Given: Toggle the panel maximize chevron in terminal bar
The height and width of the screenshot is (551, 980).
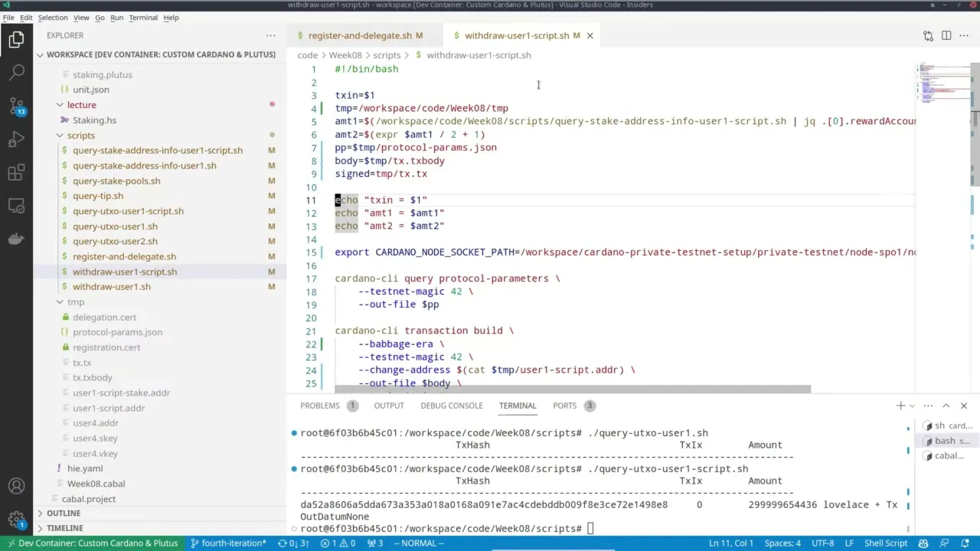Looking at the screenshot, I should (945, 406).
